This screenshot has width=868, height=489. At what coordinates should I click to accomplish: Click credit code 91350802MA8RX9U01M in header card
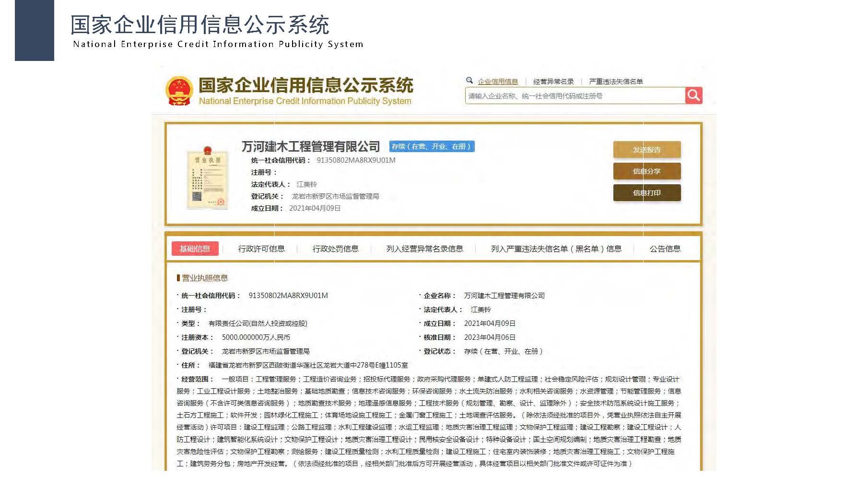pyautogui.click(x=356, y=160)
